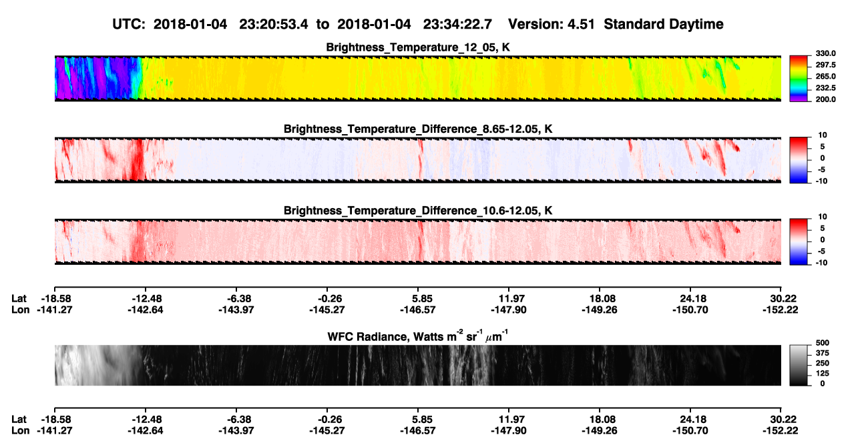Click the 'Lon' label under the 10.6-12.05 panel
The image size is (868, 445).
21,310
